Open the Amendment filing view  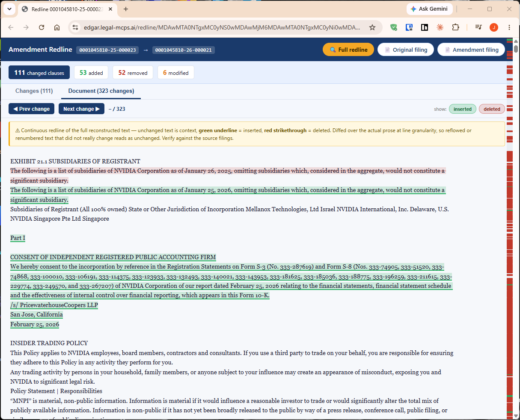pyautogui.click(x=471, y=50)
